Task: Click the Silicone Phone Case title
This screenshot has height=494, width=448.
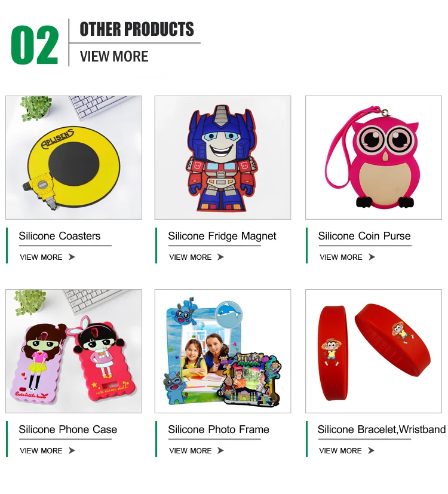Action: (67, 429)
